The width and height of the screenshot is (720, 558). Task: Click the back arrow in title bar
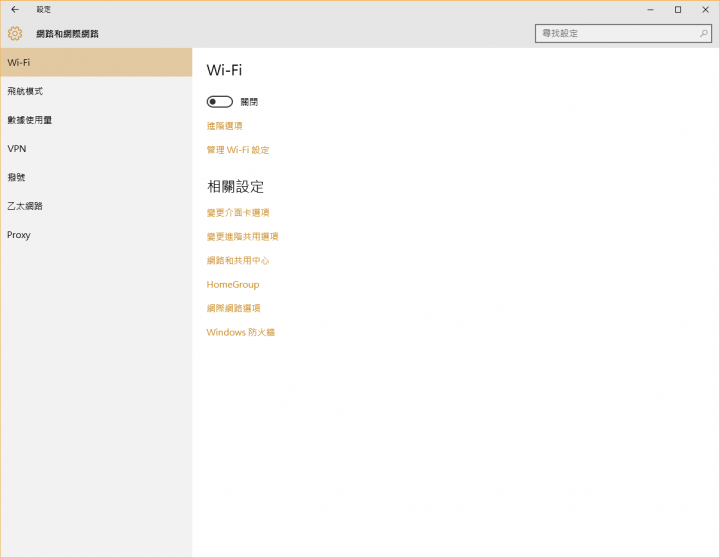pos(15,9)
